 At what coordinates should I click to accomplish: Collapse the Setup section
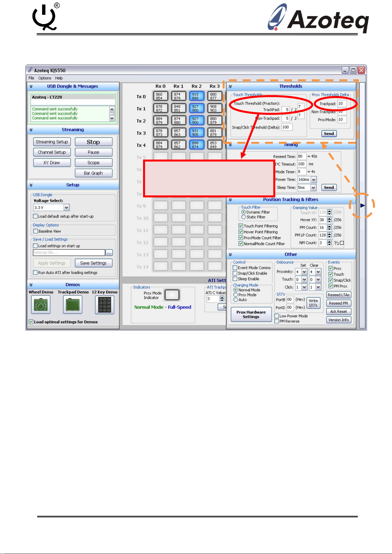pos(31,185)
